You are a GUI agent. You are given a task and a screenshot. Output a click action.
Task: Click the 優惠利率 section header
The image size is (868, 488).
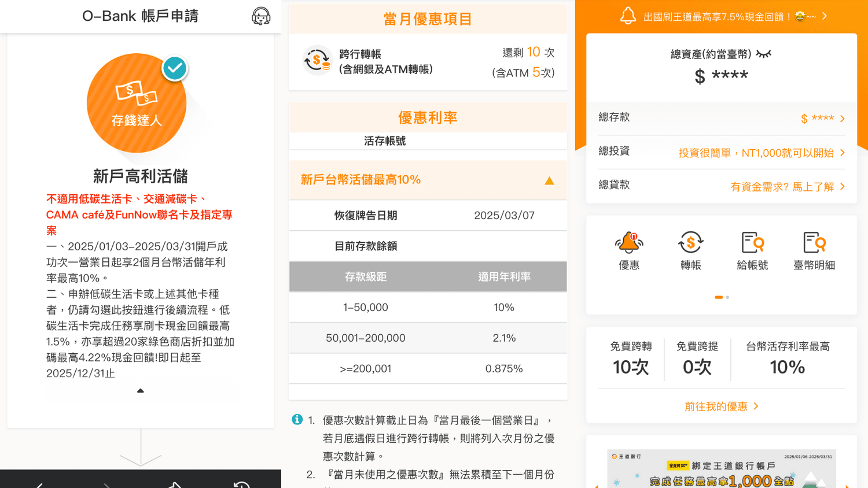(x=428, y=117)
